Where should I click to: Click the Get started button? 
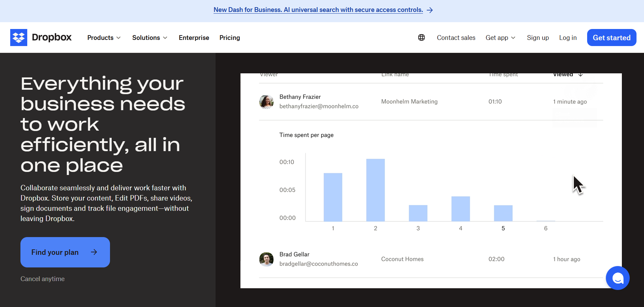click(x=612, y=38)
